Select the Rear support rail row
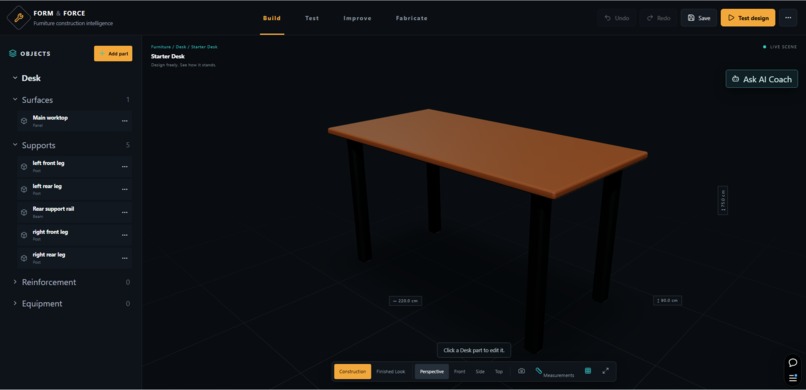The width and height of the screenshot is (806, 390). 75,212
